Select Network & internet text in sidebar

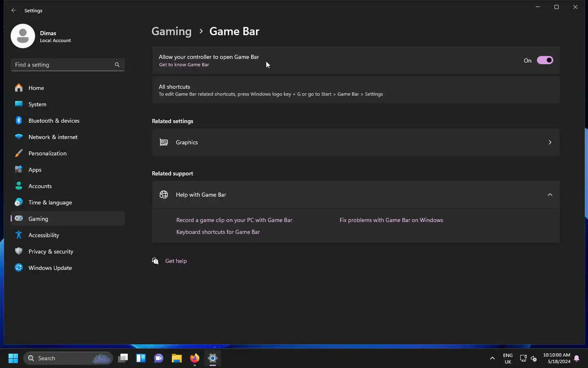click(x=53, y=137)
